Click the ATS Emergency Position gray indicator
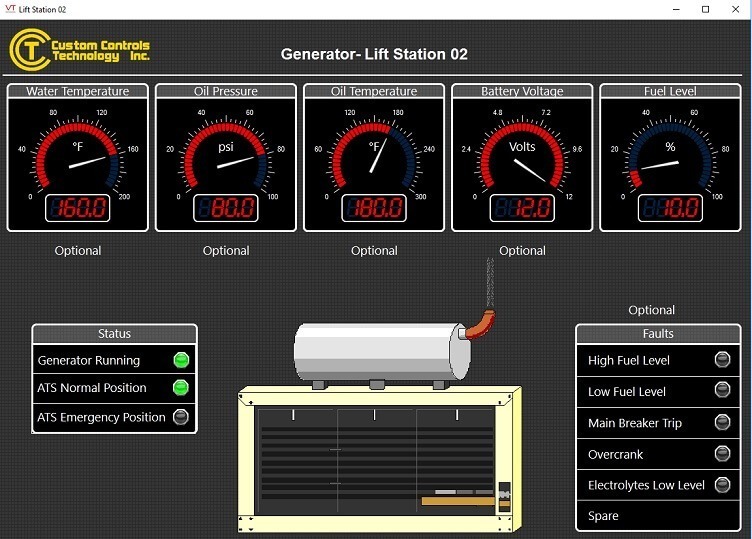The height and width of the screenshot is (539, 752). 181,418
